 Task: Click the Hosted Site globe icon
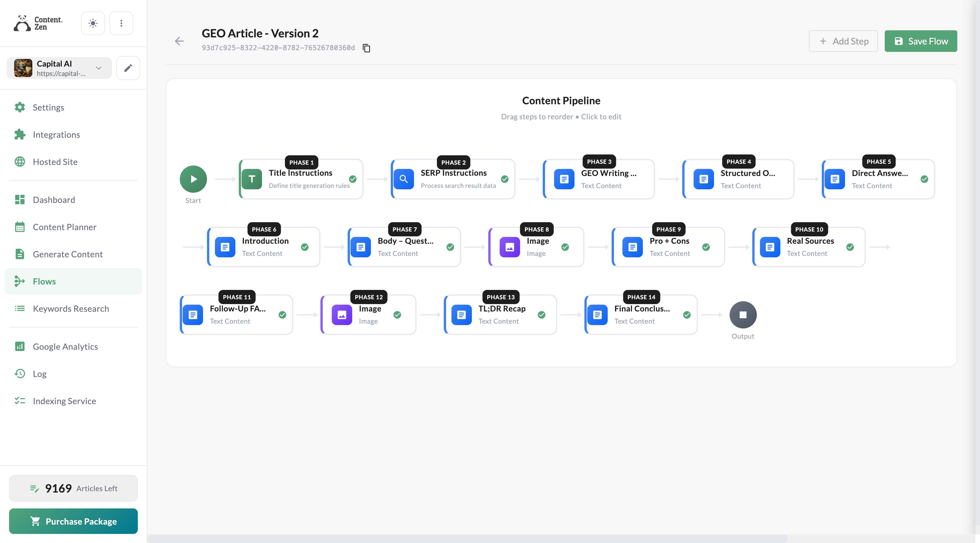tap(20, 162)
